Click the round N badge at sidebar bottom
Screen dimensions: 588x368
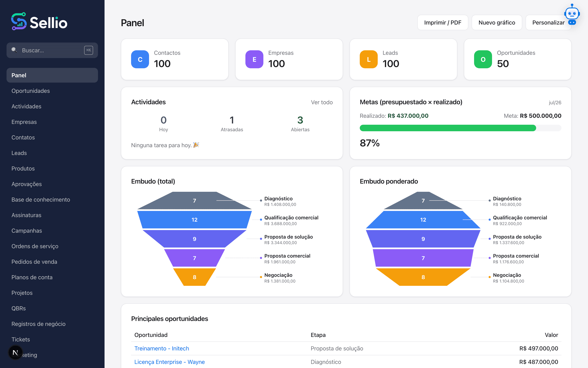(15, 352)
